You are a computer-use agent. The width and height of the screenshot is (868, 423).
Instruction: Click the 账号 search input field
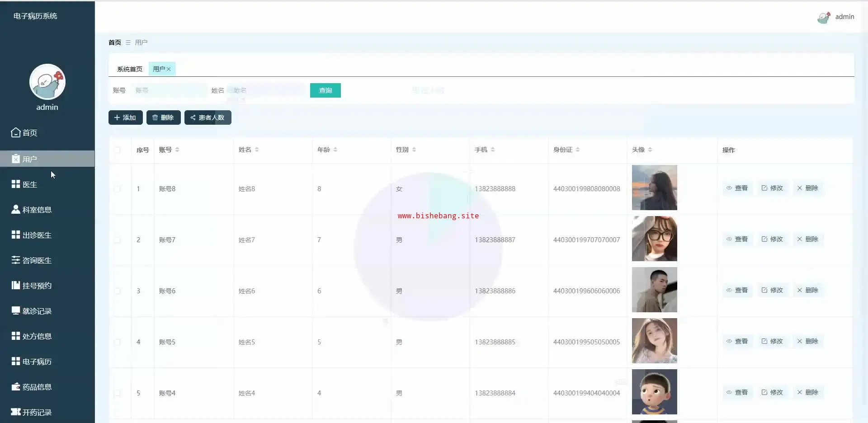tap(169, 90)
